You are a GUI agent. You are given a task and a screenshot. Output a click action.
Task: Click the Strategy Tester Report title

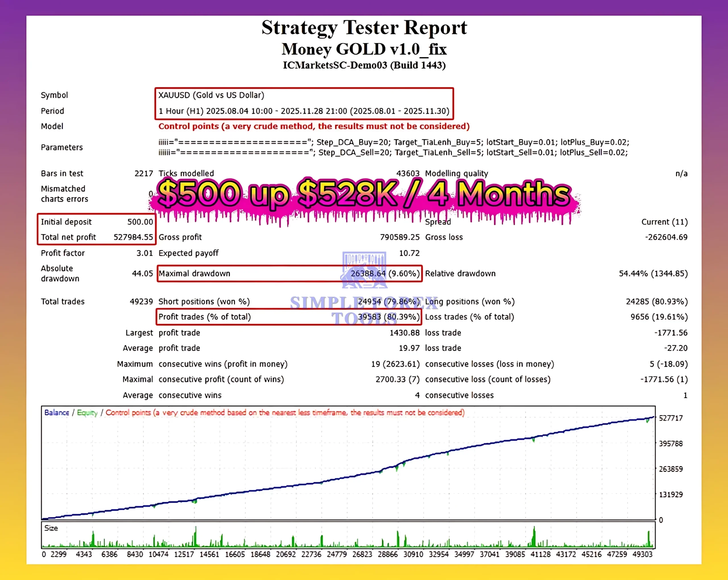point(364,27)
